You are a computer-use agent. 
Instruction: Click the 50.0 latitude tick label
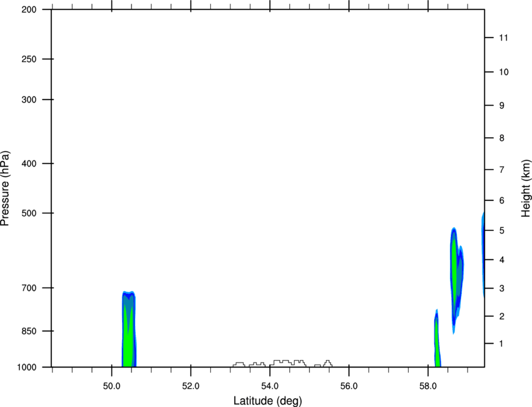[111, 386]
